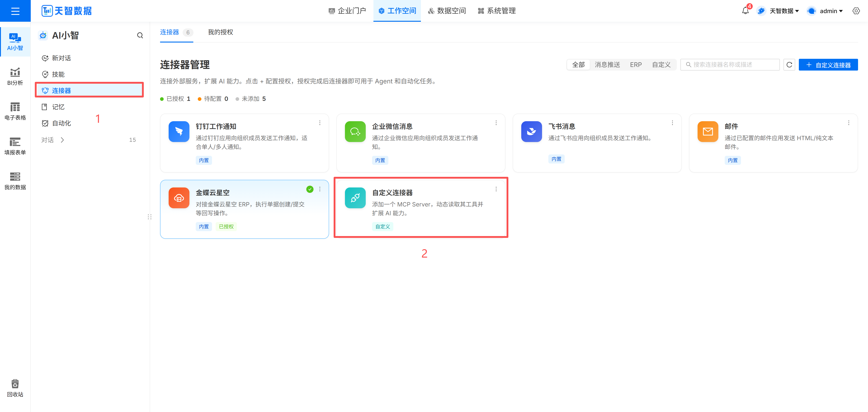Click the 金蝶云星空 connector icon

(x=179, y=198)
